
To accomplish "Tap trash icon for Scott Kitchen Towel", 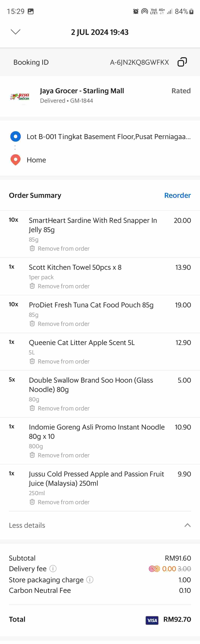I will pyautogui.click(x=32, y=286).
